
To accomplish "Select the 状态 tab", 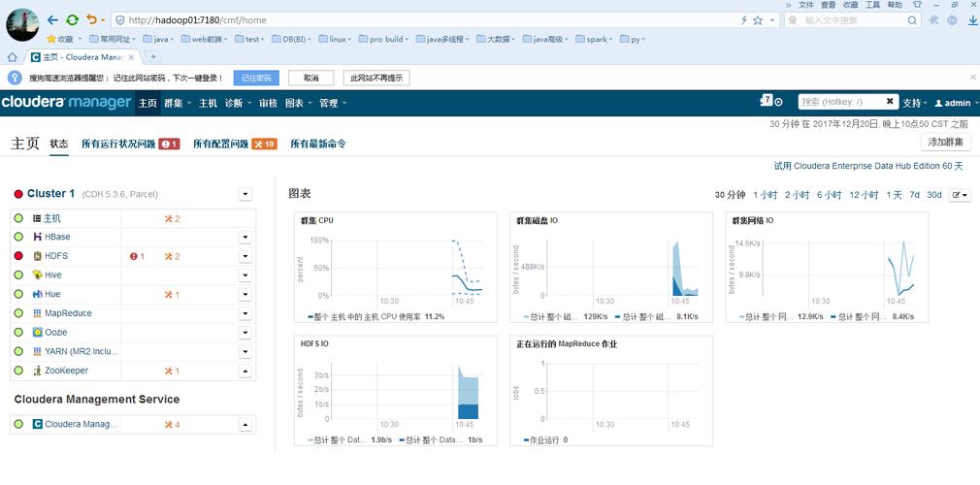I will [59, 144].
